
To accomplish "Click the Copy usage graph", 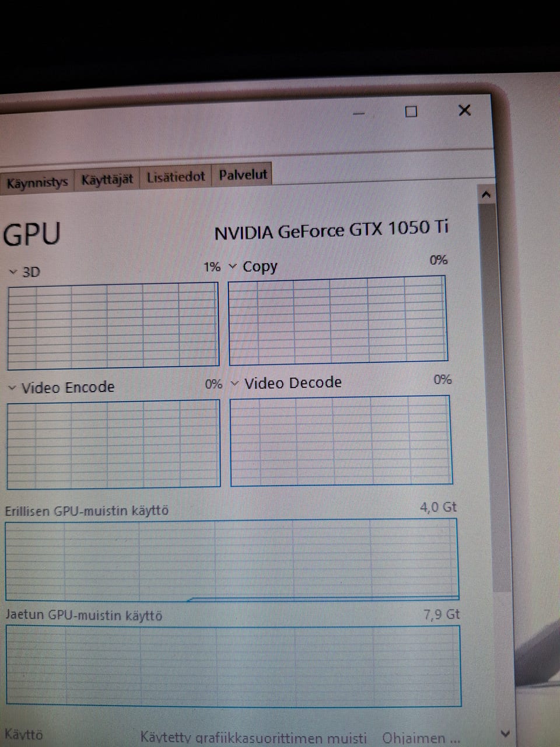I will pos(338,320).
